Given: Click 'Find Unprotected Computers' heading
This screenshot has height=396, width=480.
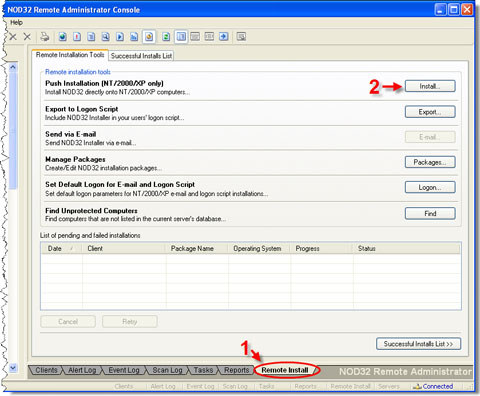Looking at the screenshot, I should pyautogui.click(x=91, y=211).
